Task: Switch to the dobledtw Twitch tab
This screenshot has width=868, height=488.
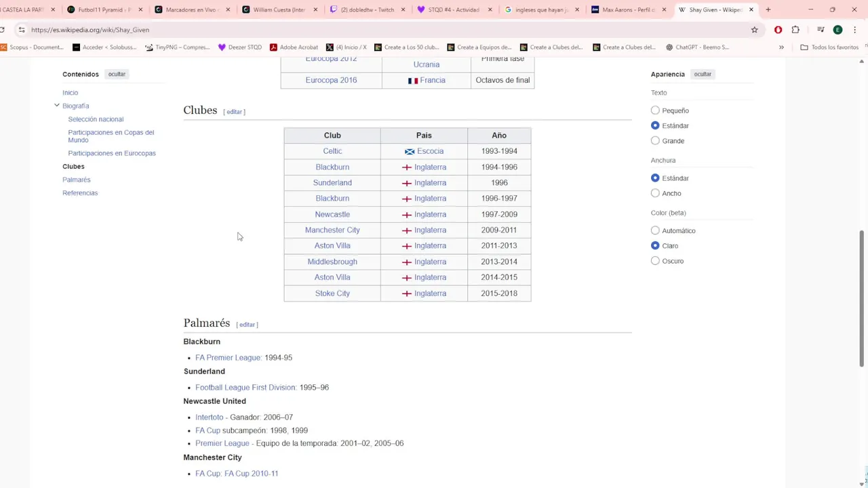Action: [367, 9]
